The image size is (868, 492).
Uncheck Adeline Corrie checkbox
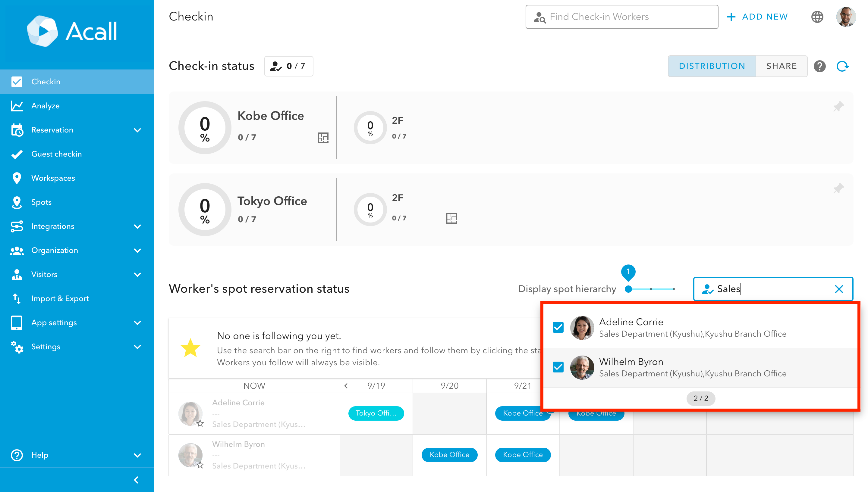[558, 327]
